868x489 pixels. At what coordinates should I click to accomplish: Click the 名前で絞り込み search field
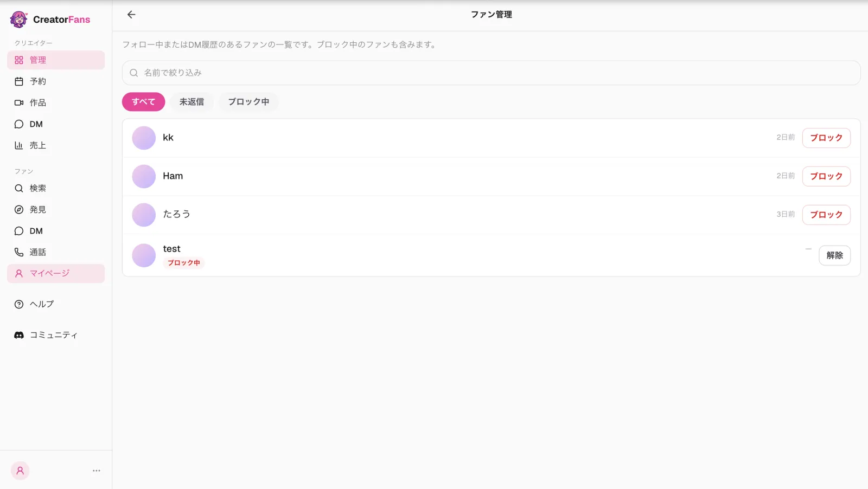tap(491, 73)
